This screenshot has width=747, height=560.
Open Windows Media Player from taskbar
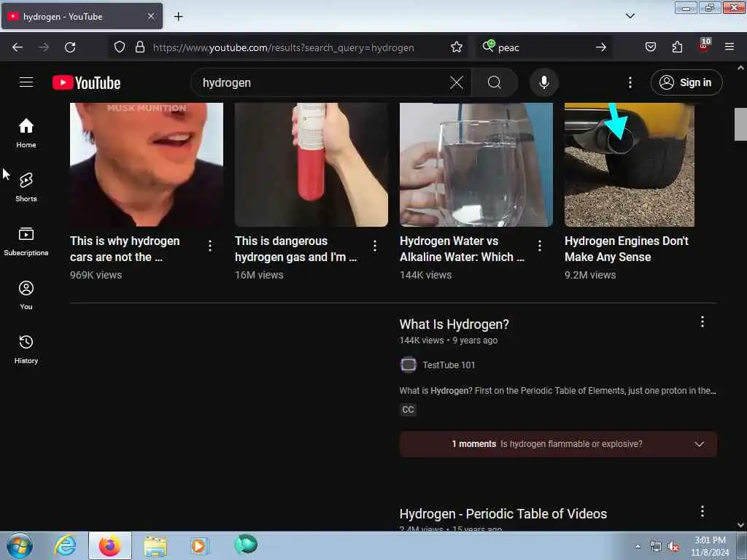(200, 545)
